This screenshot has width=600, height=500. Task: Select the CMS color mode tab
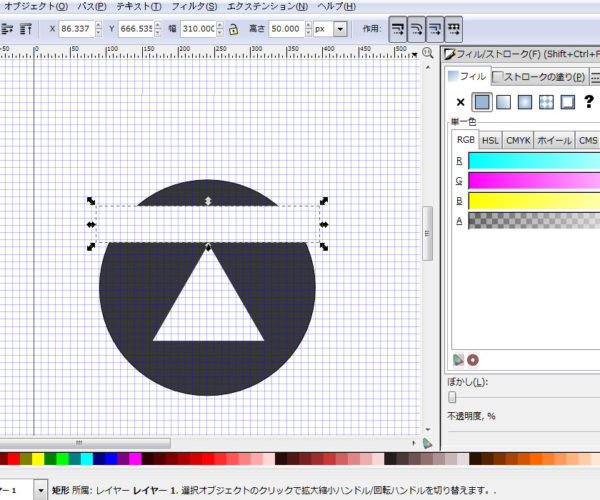[588, 141]
